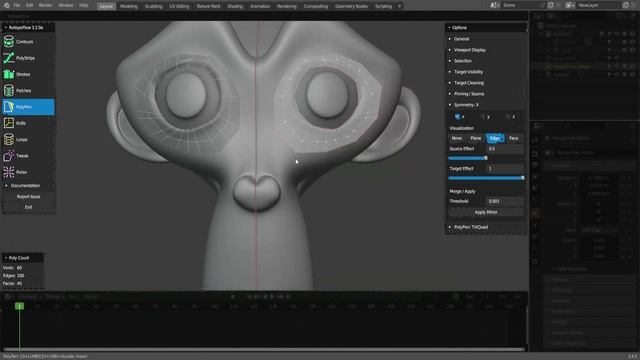Click the Scene name field
The height and width of the screenshot is (360, 640).
click(522, 5)
